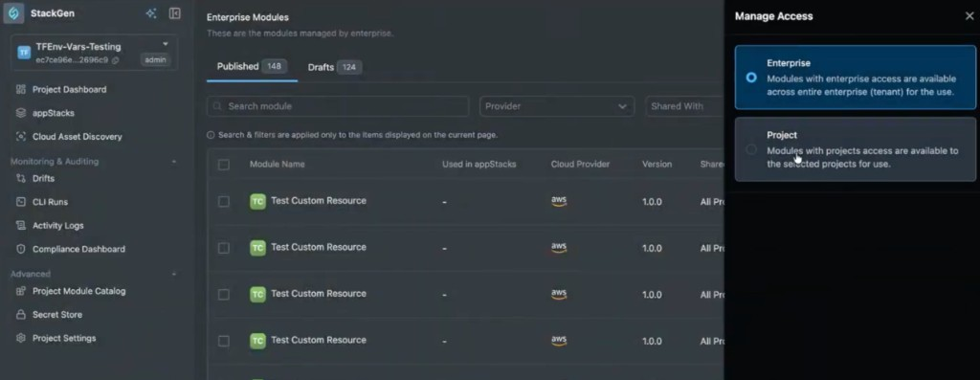Click the Secret Store lock icon
This screenshot has height=380, width=980.
coord(21,314)
